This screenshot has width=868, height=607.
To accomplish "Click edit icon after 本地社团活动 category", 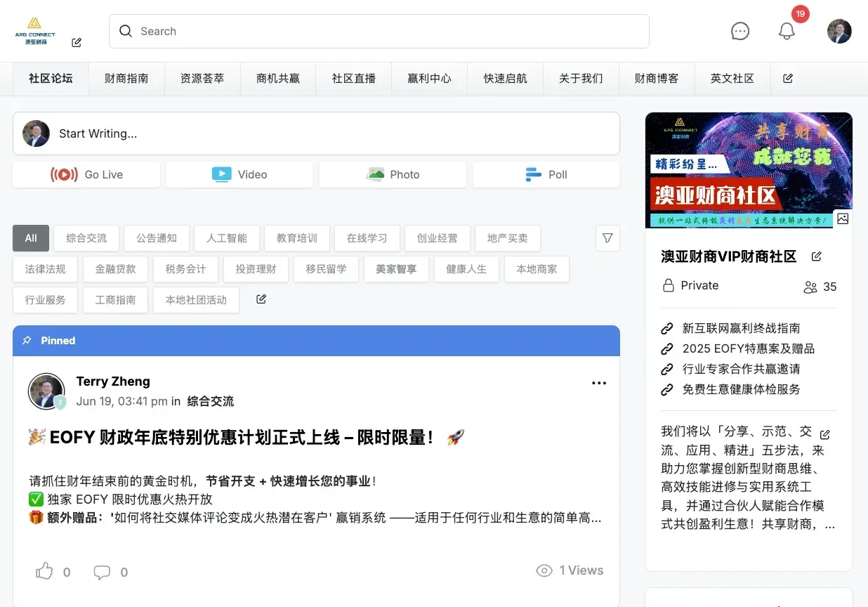I will 261,299.
